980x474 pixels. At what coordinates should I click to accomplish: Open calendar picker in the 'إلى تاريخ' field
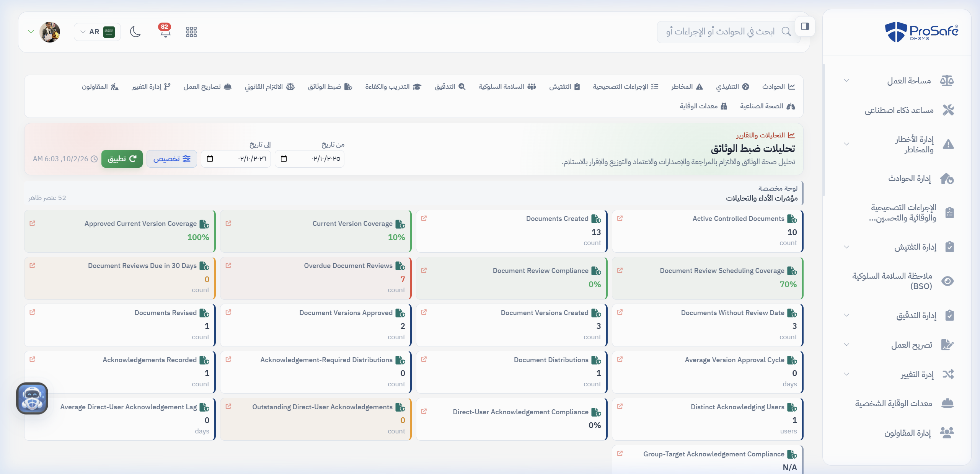tap(210, 159)
